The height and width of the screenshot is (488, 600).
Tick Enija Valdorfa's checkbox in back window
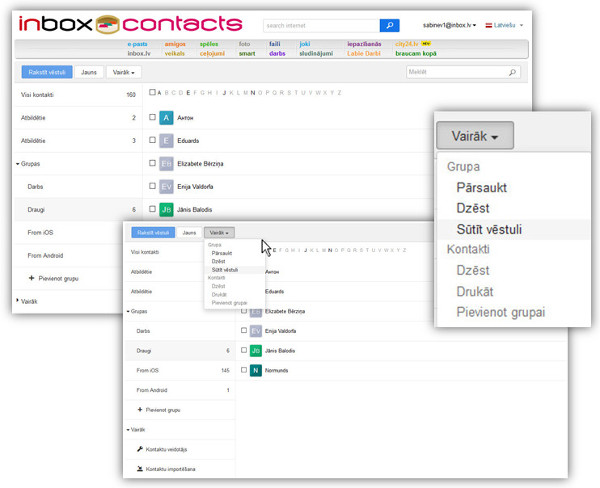tap(152, 186)
